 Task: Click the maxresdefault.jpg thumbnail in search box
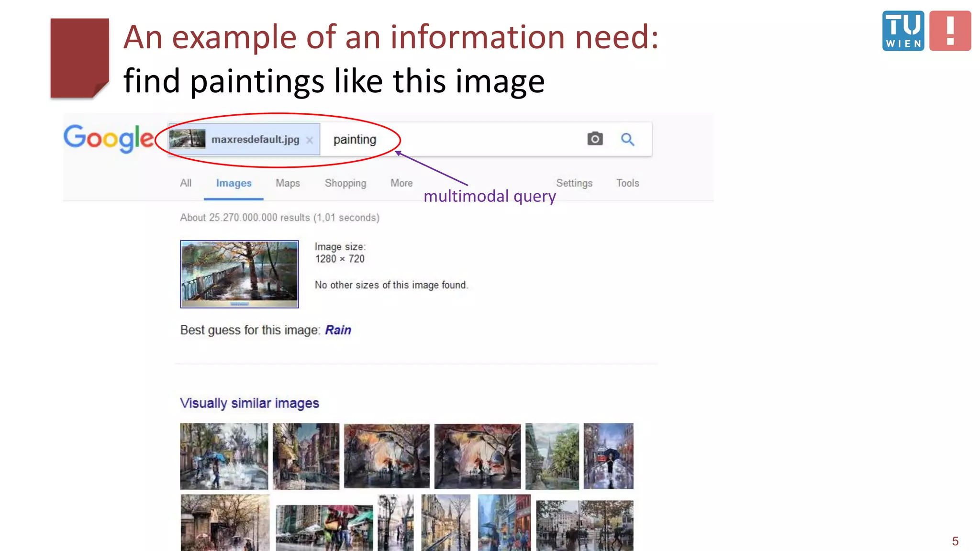tap(187, 139)
